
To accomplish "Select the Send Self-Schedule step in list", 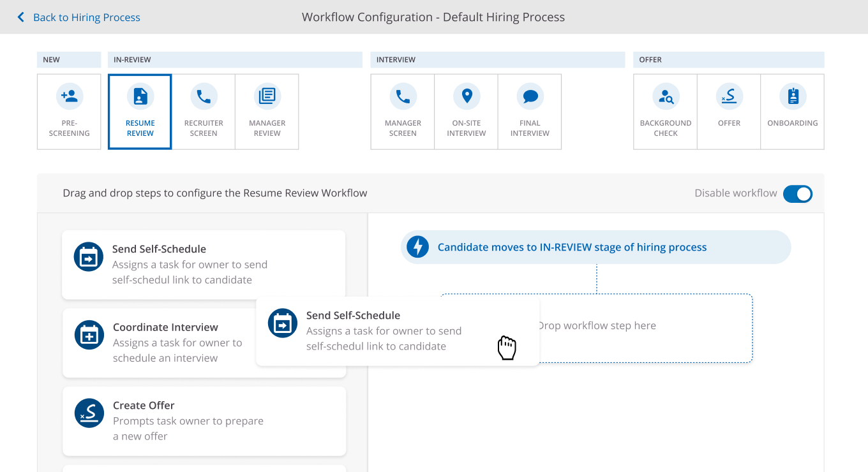I will click(204, 264).
